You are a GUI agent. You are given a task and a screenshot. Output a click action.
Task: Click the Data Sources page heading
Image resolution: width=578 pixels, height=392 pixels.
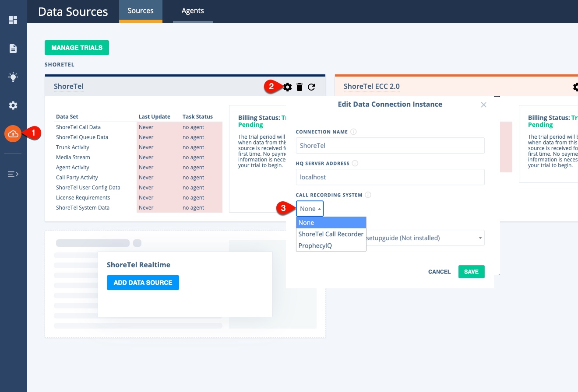pyautogui.click(x=73, y=11)
